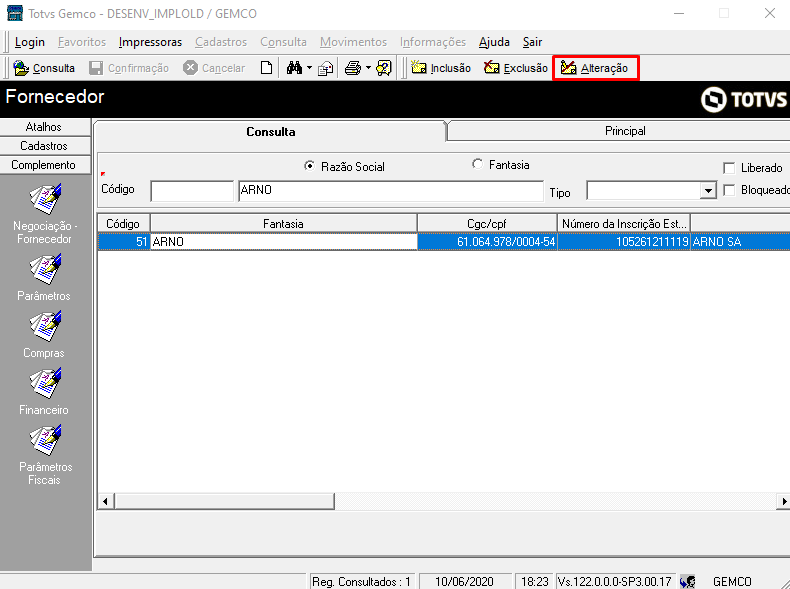Open the Parâmetros Fiscais shortcut icon
The image size is (790, 589).
point(45,440)
